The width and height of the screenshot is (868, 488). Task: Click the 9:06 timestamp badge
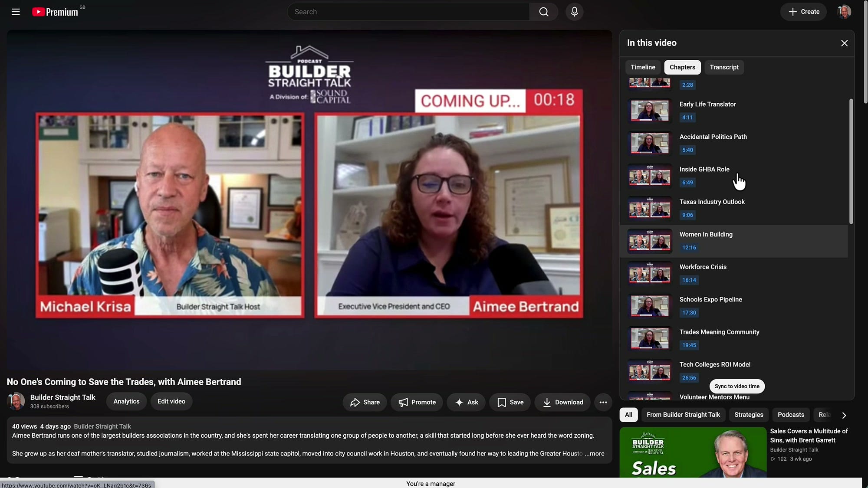click(x=687, y=215)
